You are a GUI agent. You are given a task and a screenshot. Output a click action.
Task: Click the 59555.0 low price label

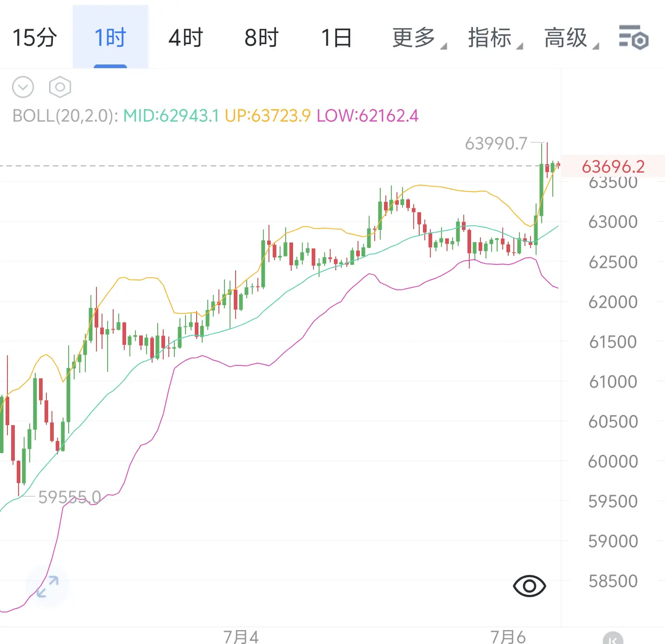[x=70, y=497]
